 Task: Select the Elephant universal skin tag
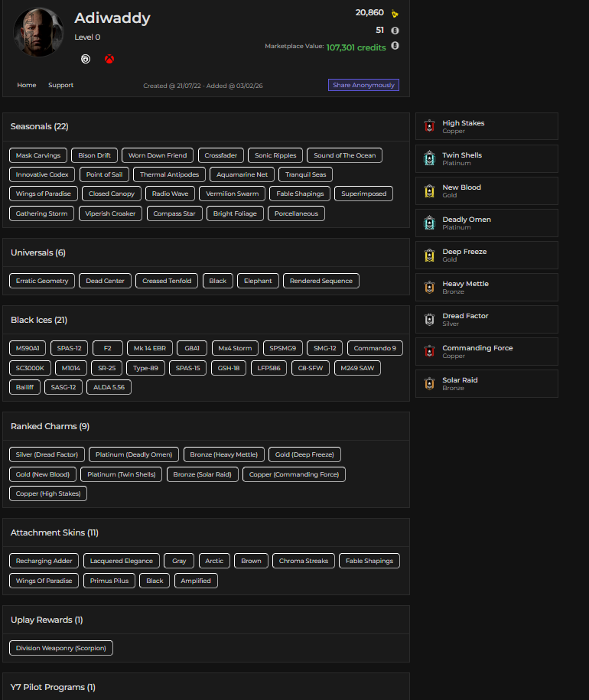tap(258, 281)
